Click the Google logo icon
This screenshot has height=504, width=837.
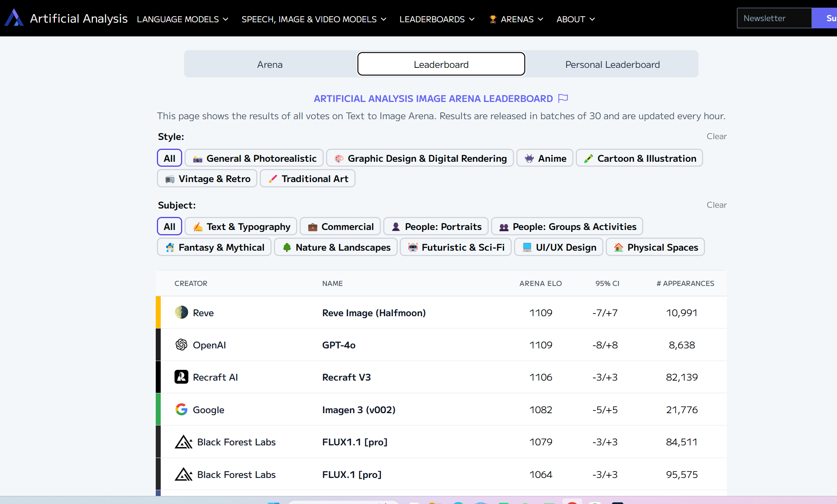tap(181, 409)
